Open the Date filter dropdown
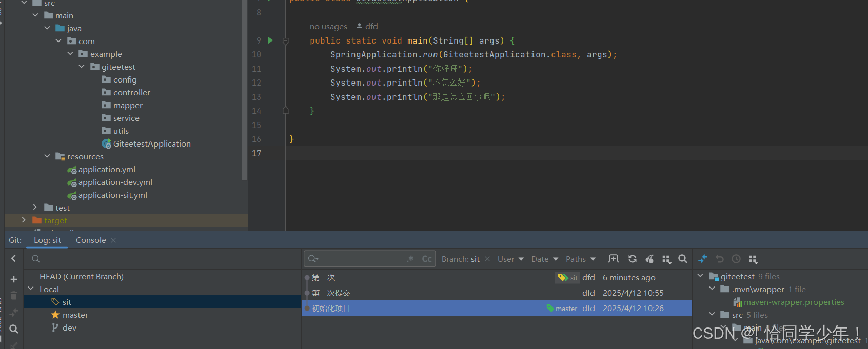The width and height of the screenshot is (868, 349). point(545,259)
